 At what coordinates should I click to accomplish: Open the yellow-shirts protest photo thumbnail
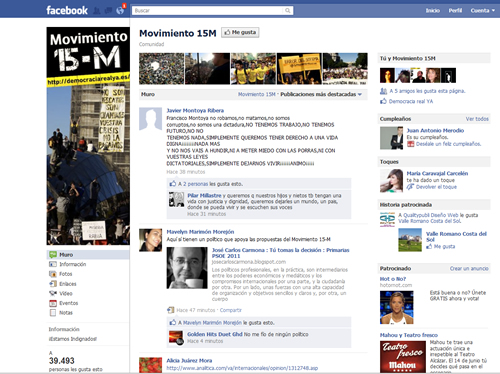(253, 68)
